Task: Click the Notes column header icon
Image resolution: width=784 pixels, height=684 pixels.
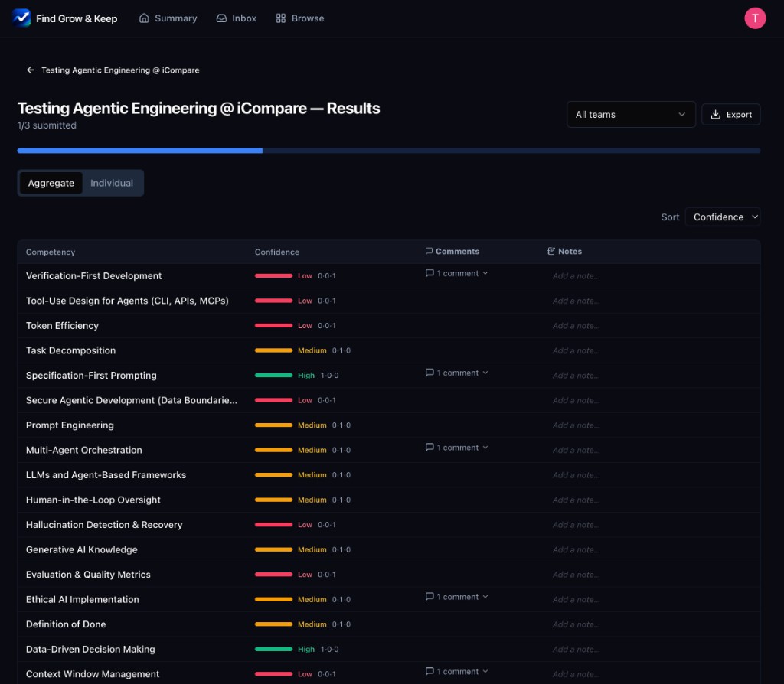Action: [x=551, y=251]
